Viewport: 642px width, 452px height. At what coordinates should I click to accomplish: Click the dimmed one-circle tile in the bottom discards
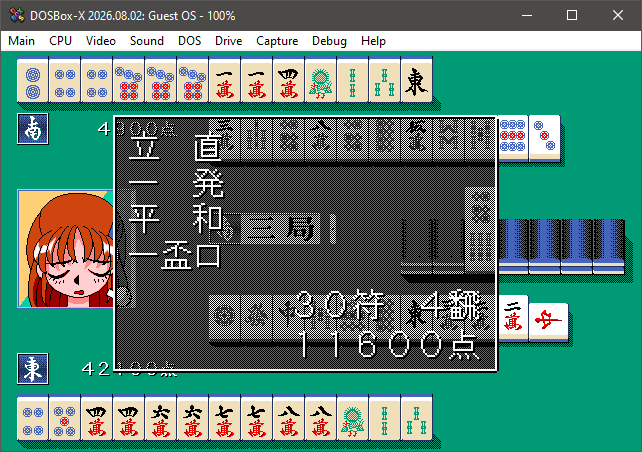tap(224, 317)
